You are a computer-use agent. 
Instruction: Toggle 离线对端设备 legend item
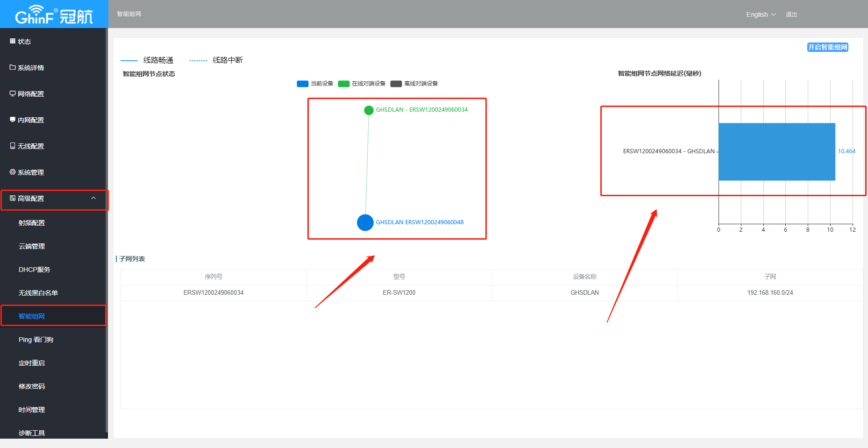coord(414,84)
